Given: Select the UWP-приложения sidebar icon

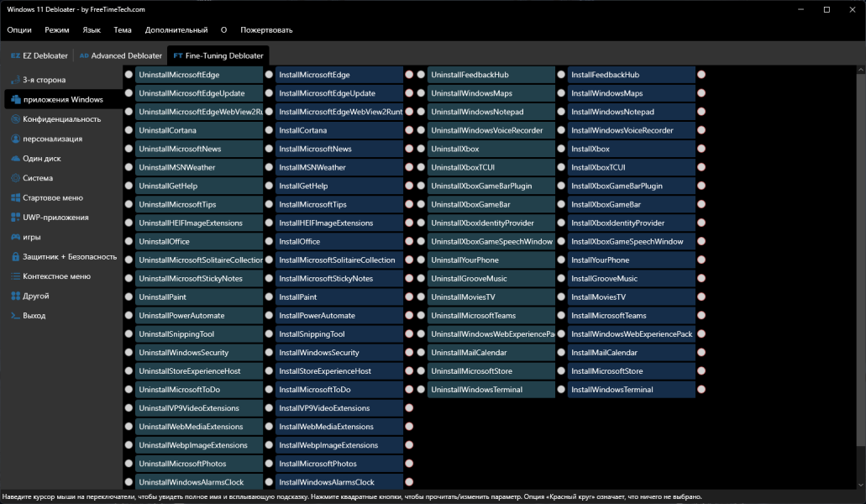Looking at the screenshot, I should pyautogui.click(x=15, y=218).
